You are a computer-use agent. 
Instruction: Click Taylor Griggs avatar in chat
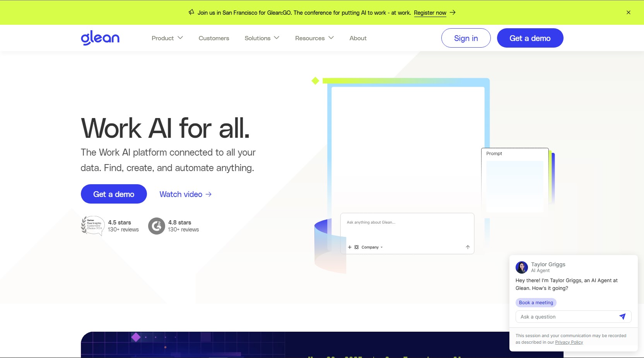pyautogui.click(x=522, y=267)
